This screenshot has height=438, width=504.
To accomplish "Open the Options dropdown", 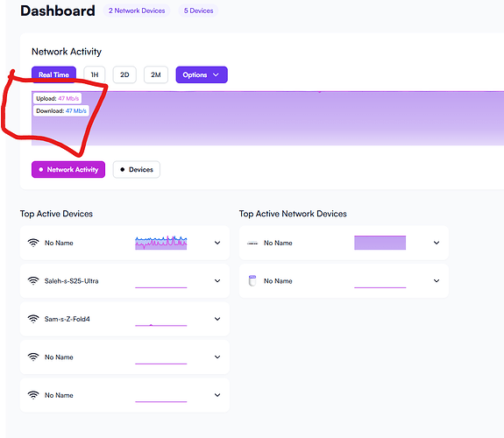I will [x=202, y=74].
